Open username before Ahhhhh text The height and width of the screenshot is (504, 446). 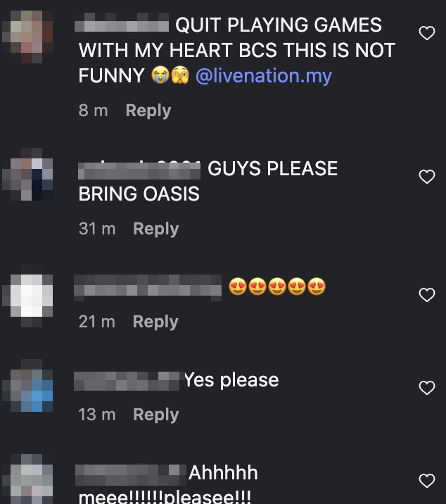[x=130, y=474]
